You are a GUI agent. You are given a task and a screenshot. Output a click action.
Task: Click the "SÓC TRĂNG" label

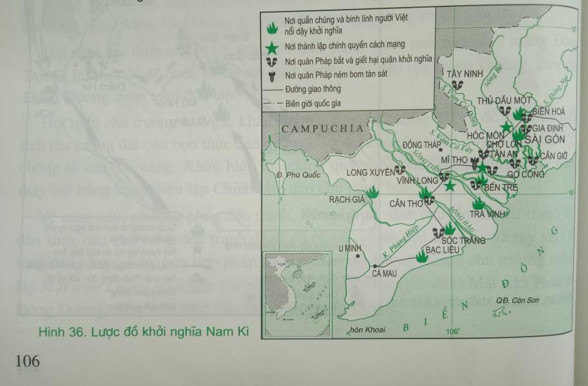point(463,241)
